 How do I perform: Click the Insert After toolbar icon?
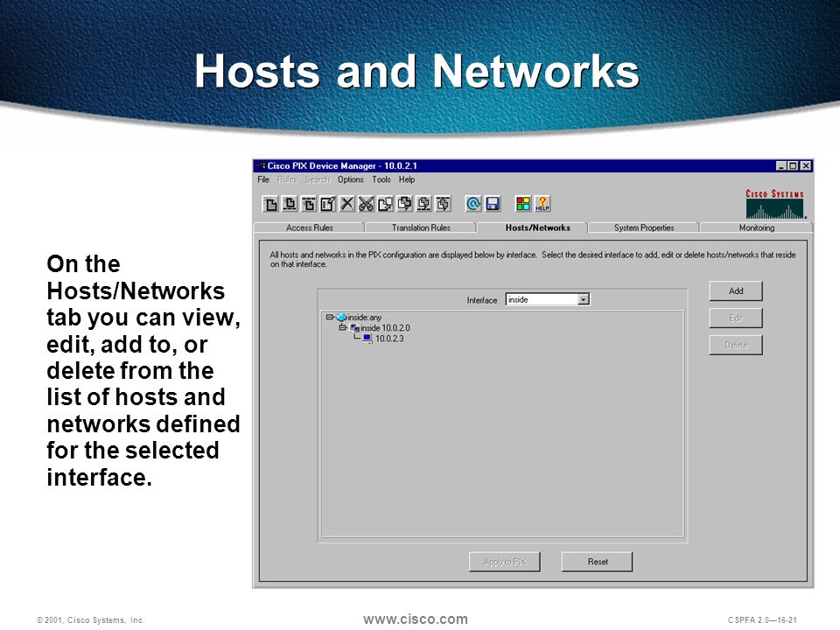click(309, 204)
